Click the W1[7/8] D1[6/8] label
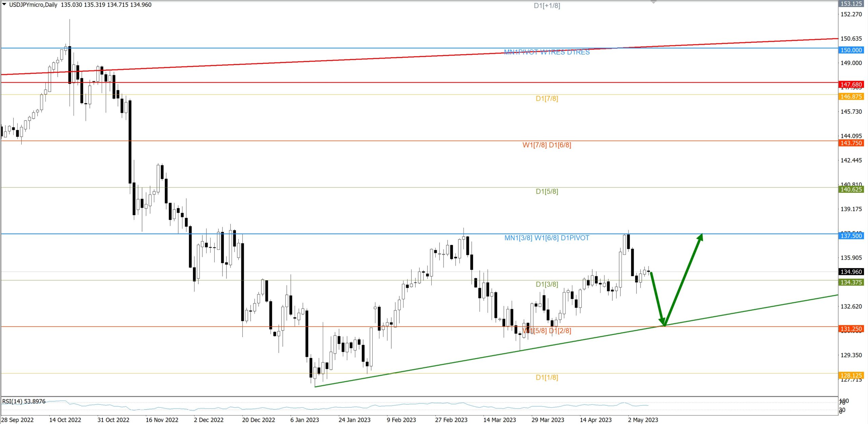Image resolution: width=868 pixels, height=424 pixels. pyautogui.click(x=547, y=145)
